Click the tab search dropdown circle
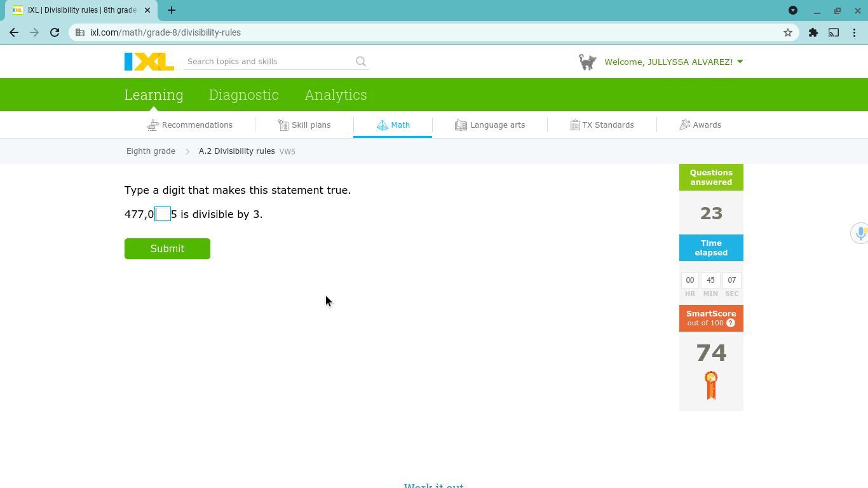 coord(793,10)
